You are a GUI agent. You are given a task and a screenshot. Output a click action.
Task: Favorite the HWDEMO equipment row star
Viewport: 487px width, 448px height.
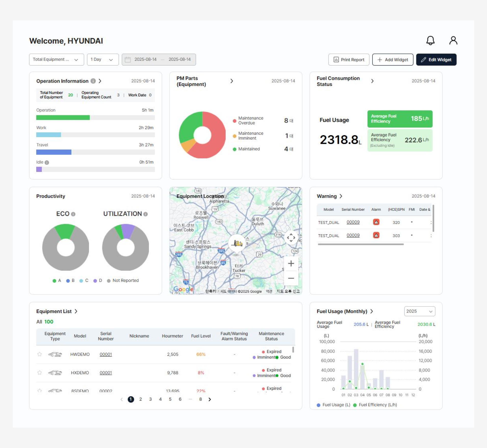[x=40, y=354]
